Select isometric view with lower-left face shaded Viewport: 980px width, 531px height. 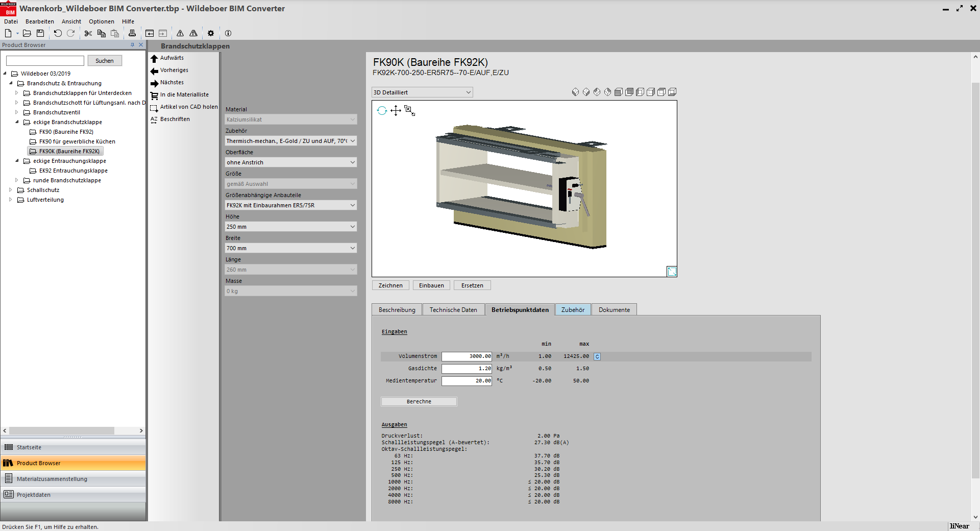coord(576,92)
